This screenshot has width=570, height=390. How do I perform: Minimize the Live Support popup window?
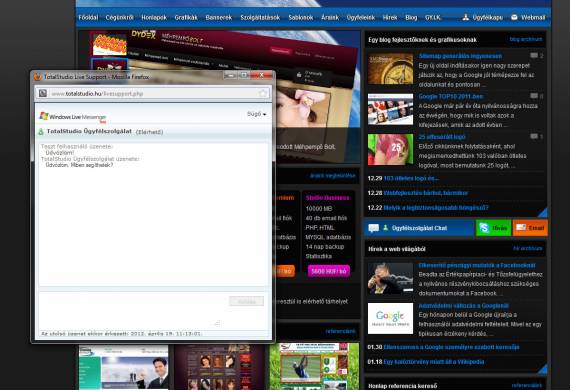(x=230, y=75)
